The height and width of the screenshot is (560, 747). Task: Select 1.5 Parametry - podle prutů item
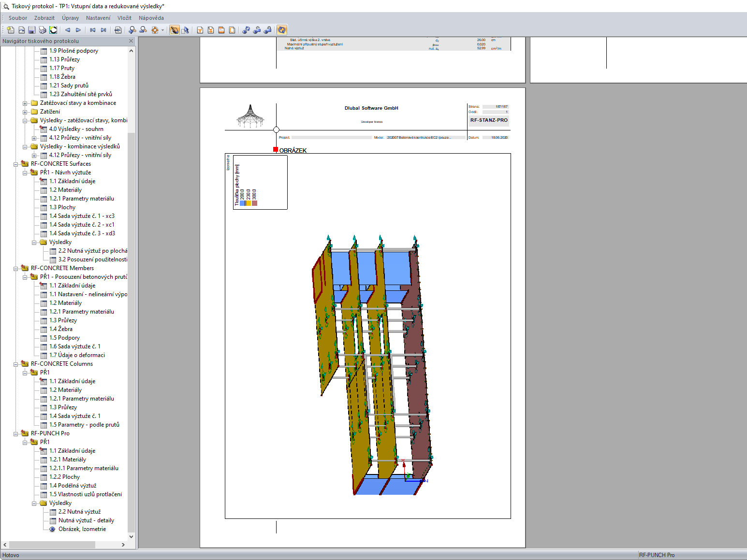(x=84, y=425)
